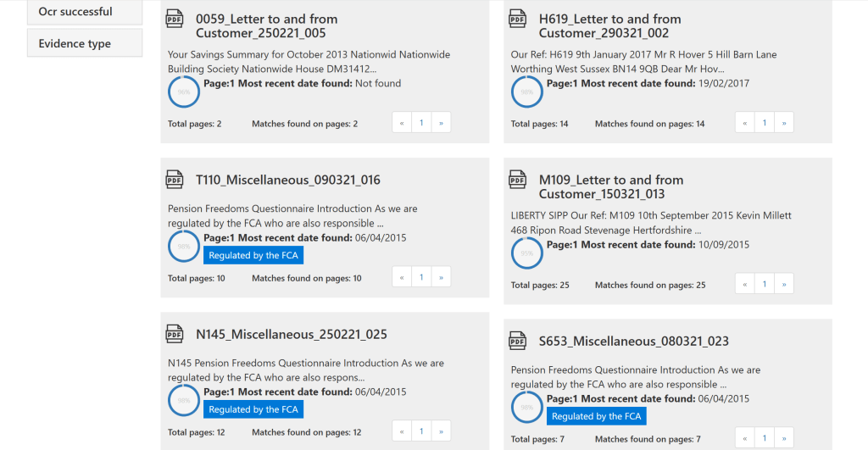
Task: Select page 1 in H619 card pager
Action: click(765, 122)
